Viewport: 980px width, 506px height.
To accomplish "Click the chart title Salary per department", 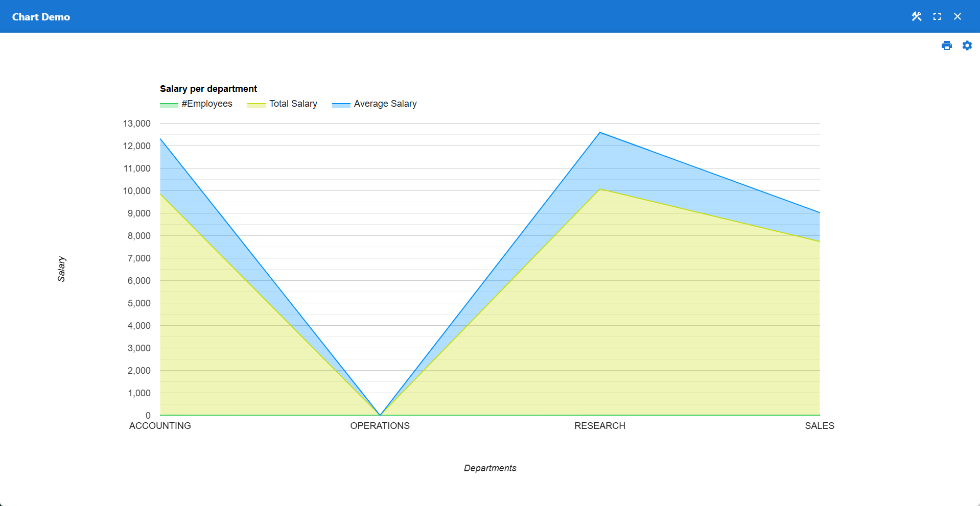I will tap(208, 88).
